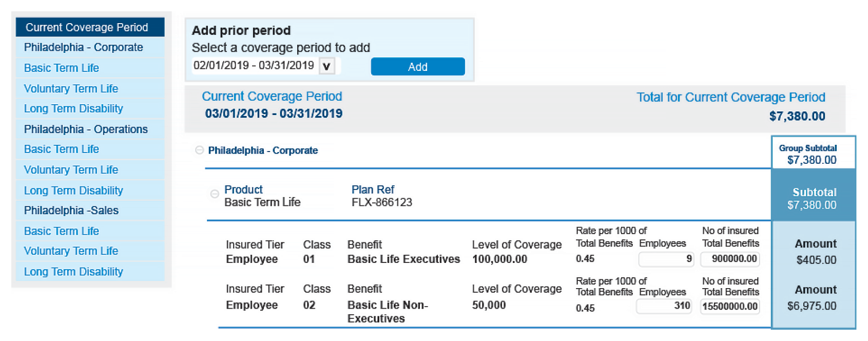Image resolution: width=868 pixels, height=341 pixels.
Task: Go to Long Term Disability under Philadelphia -Sales
Action: click(x=73, y=272)
